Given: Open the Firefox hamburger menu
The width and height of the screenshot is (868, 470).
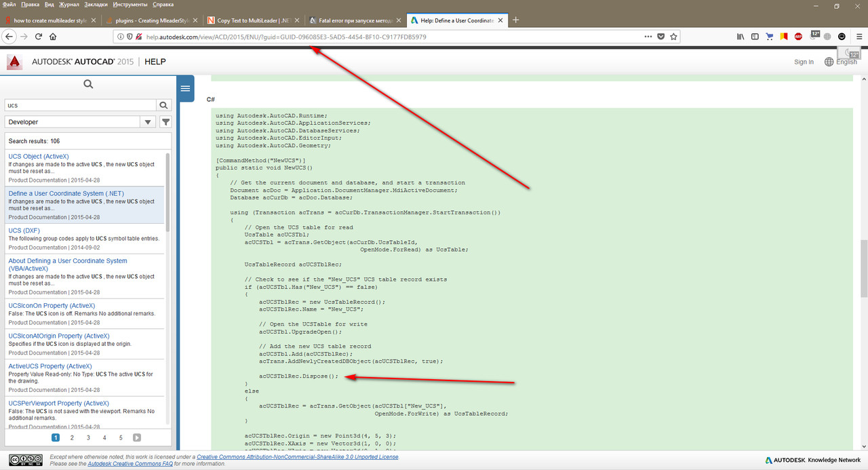Looking at the screenshot, I should (x=858, y=37).
